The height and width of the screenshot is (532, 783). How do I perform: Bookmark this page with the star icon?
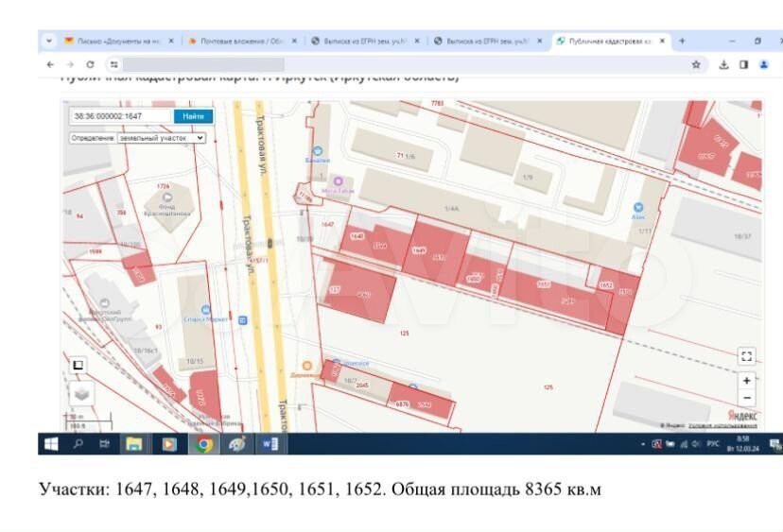pos(696,64)
